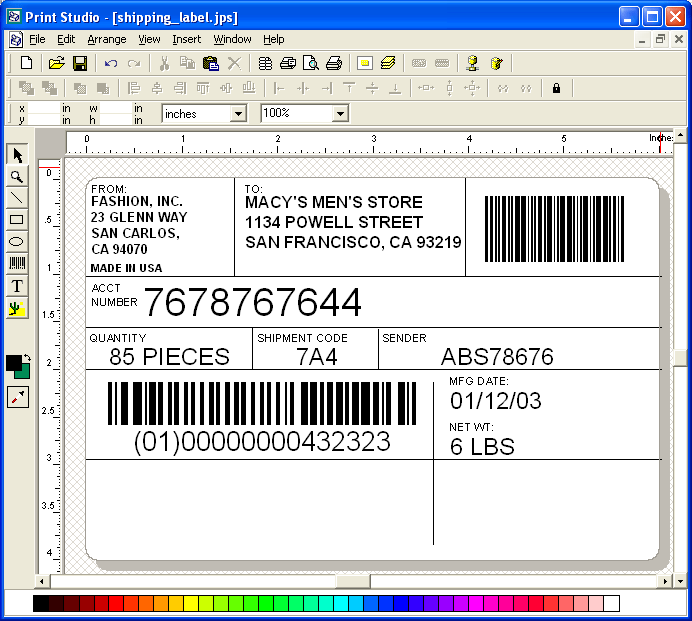The height and width of the screenshot is (621, 692).
Task: Open the print preview icon
Action: [311, 63]
